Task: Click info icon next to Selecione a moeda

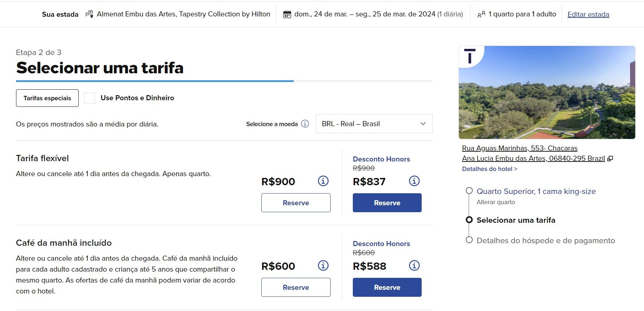Action: [305, 124]
